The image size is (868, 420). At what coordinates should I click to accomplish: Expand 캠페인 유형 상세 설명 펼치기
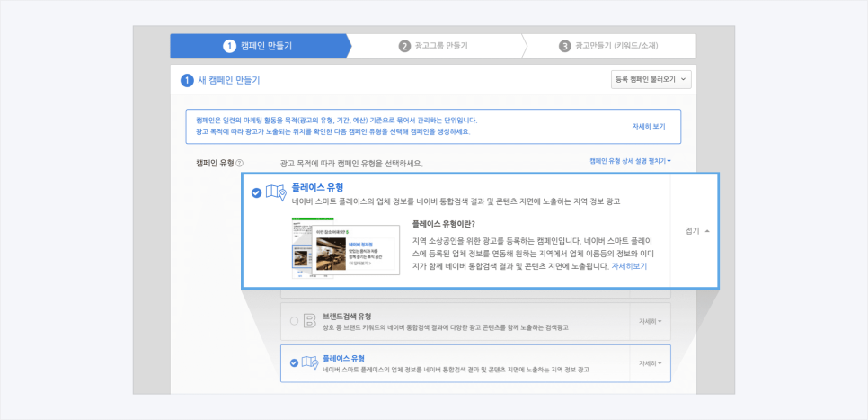coord(630,161)
